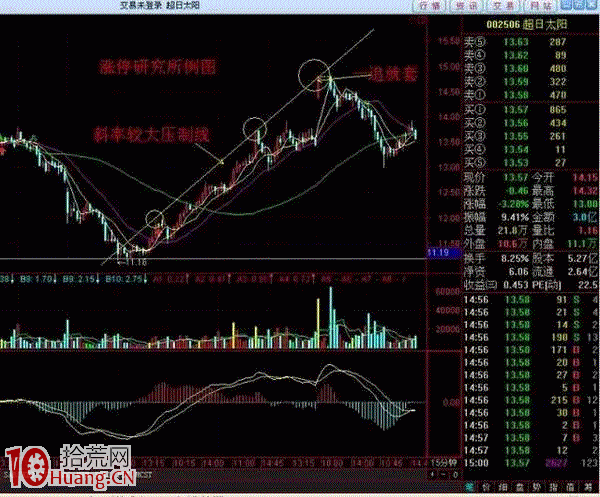Screen dimensions: 600x497
Task: Click the 总量 21.8万 value
Action: click(x=513, y=230)
